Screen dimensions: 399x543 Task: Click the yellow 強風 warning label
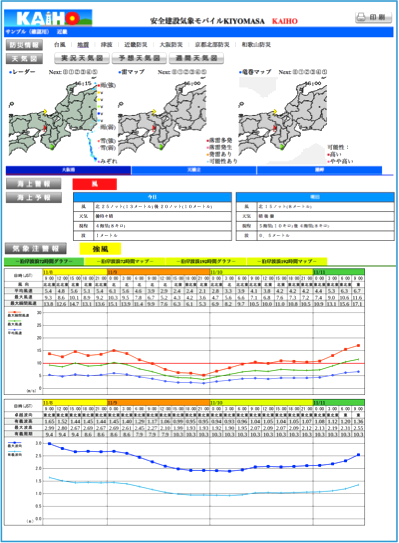point(100,249)
